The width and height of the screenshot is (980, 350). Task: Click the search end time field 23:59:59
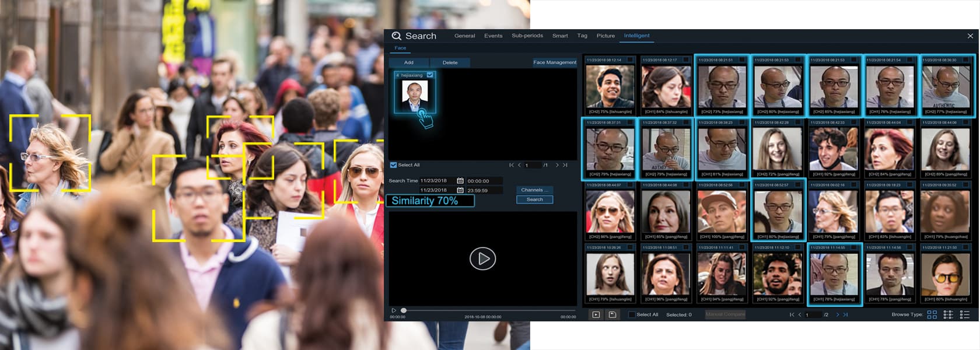[x=484, y=190]
